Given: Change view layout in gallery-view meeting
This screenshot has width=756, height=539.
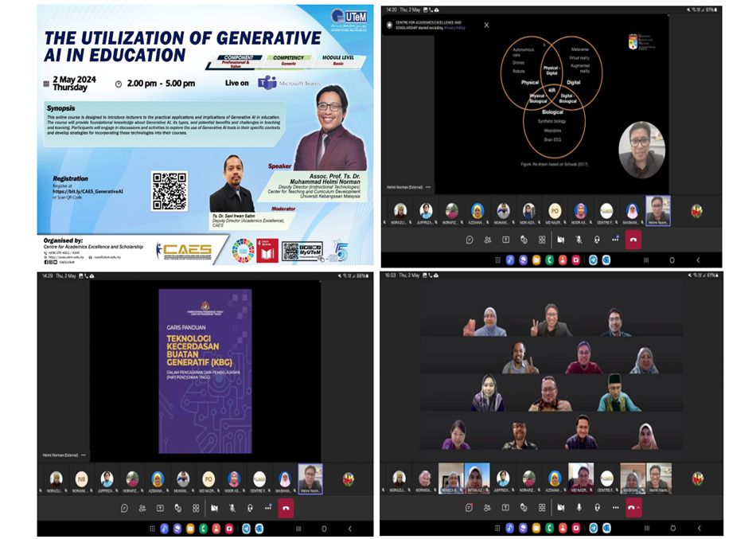Looking at the screenshot, I should pos(542,507).
